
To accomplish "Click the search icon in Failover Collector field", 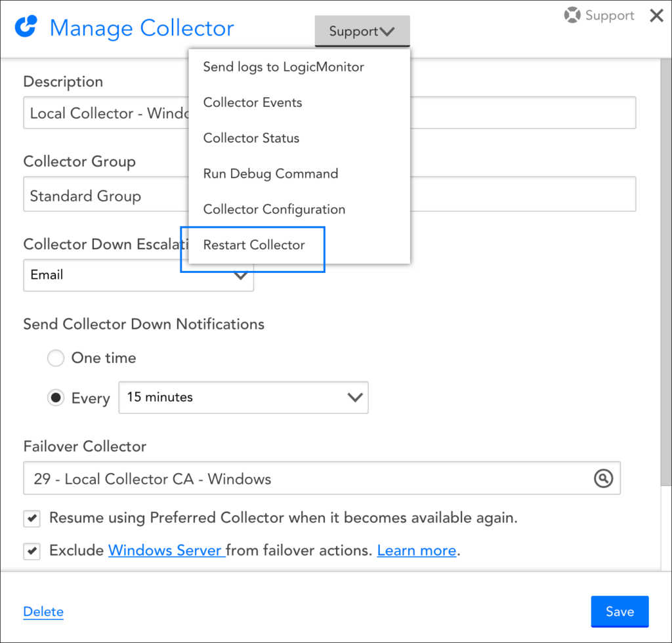I will tap(603, 479).
